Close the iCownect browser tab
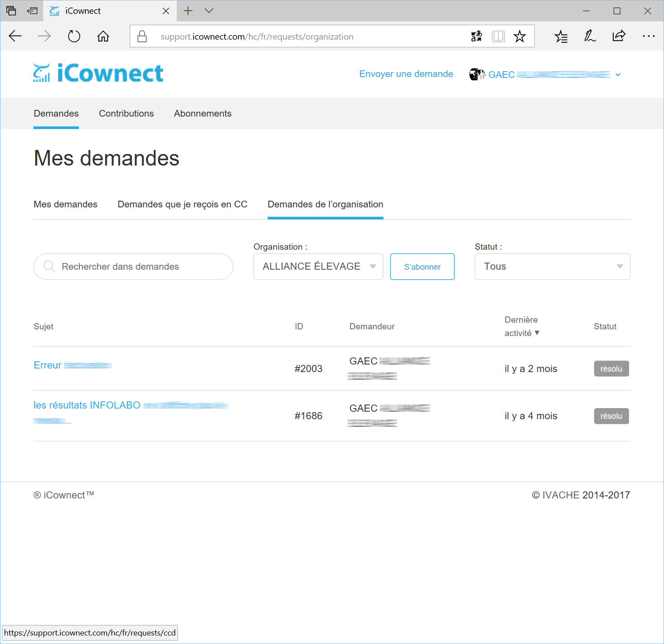 tap(166, 11)
